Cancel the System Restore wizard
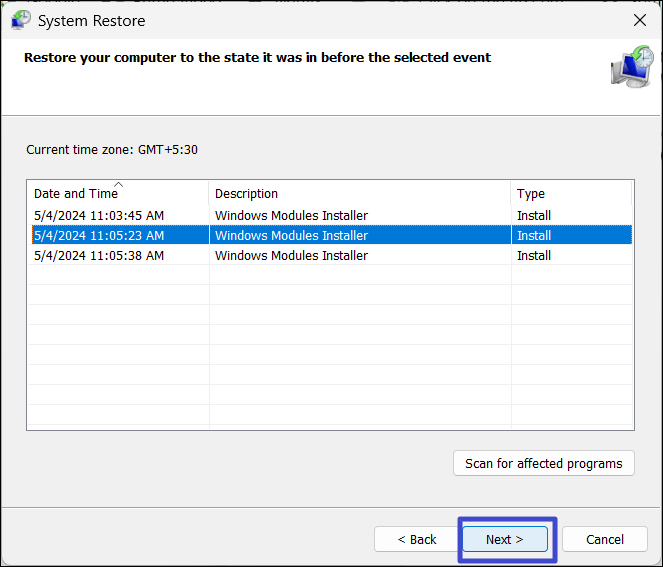This screenshot has width=663, height=567. pyautogui.click(x=604, y=539)
